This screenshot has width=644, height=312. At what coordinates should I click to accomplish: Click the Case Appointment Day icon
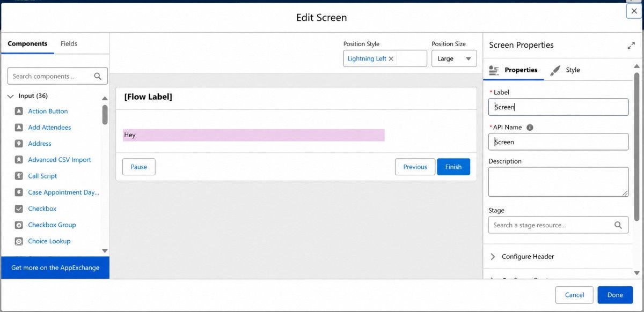coord(19,192)
